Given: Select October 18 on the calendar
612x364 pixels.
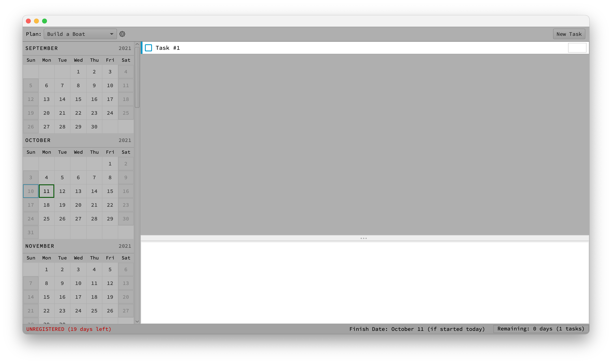Looking at the screenshot, I should [46, 204].
